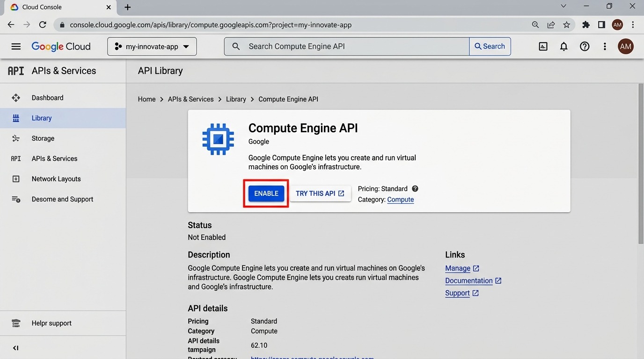Go to Dashboard in sidebar

coord(63,98)
